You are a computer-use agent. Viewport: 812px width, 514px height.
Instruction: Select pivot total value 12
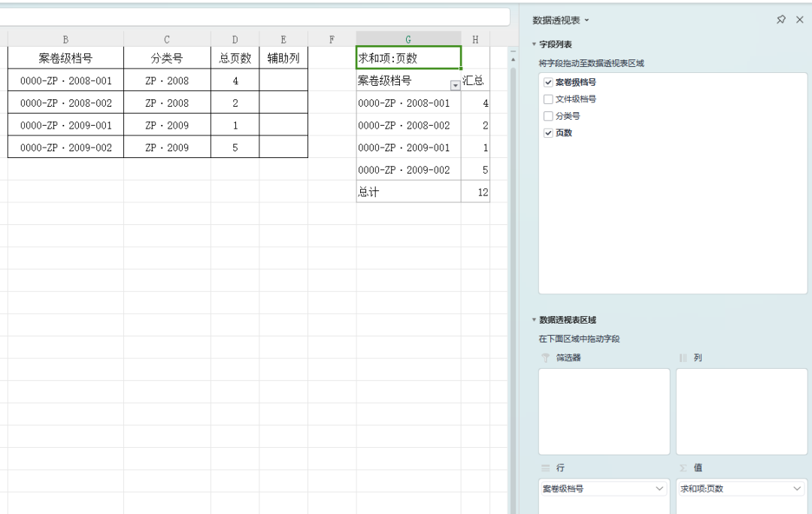[475, 192]
